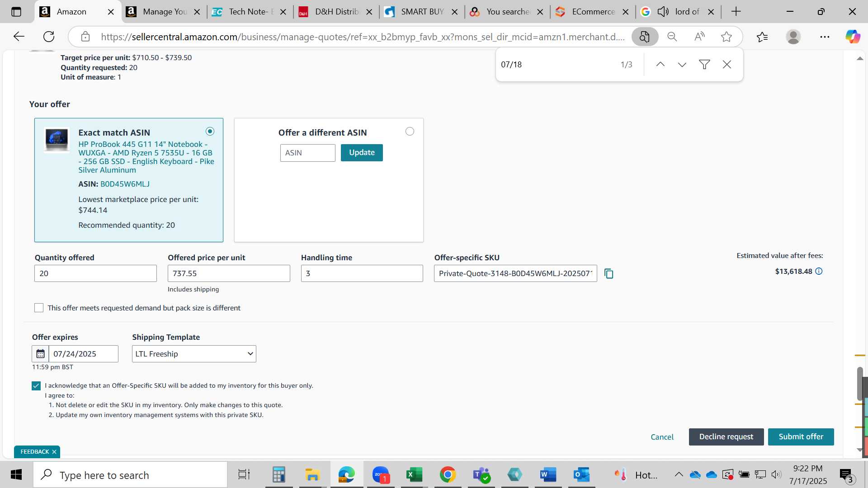
Task: Switch to the D&H Distrib tab
Action: pos(336,12)
